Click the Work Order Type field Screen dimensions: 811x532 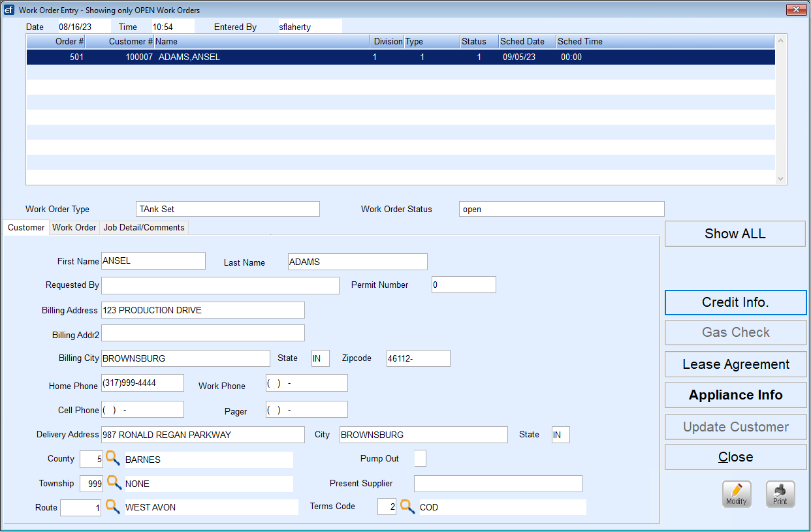click(228, 209)
